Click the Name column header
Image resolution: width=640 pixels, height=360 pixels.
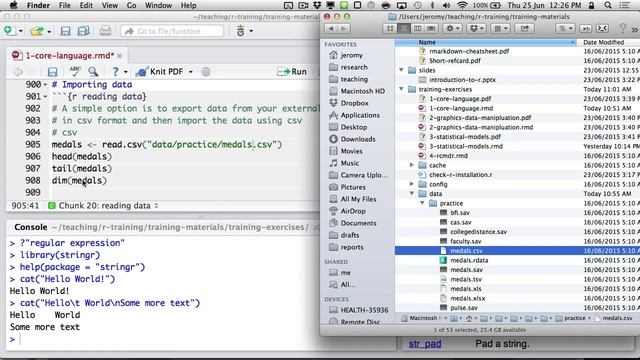486,42
